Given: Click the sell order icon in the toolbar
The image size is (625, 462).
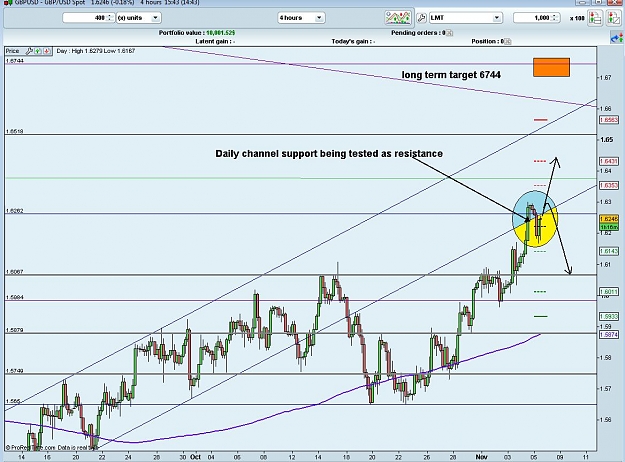Looking at the screenshot, I should [613, 18].
